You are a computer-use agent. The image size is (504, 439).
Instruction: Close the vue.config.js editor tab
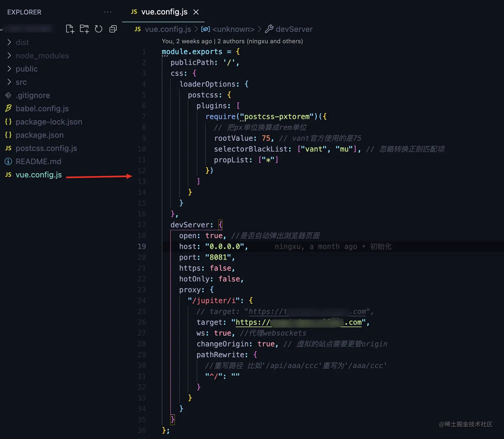[196, 12]
